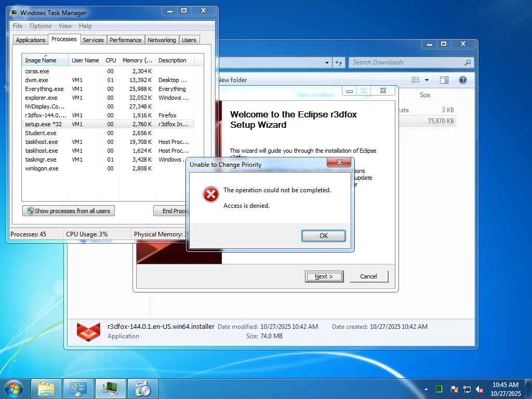
Task: Open Explorer help question mark icon
Action: pos(463,79)
